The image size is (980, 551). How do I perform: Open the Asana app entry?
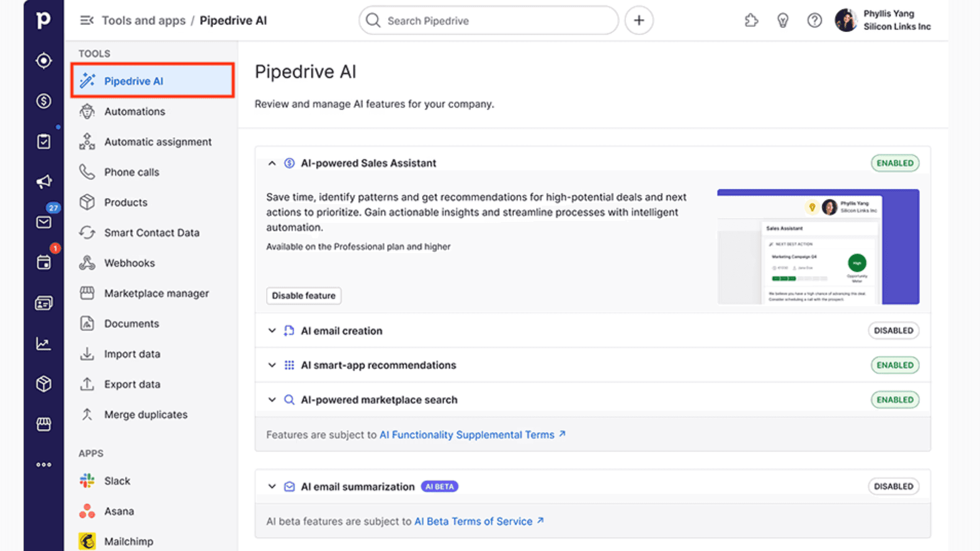pos(153,511)
